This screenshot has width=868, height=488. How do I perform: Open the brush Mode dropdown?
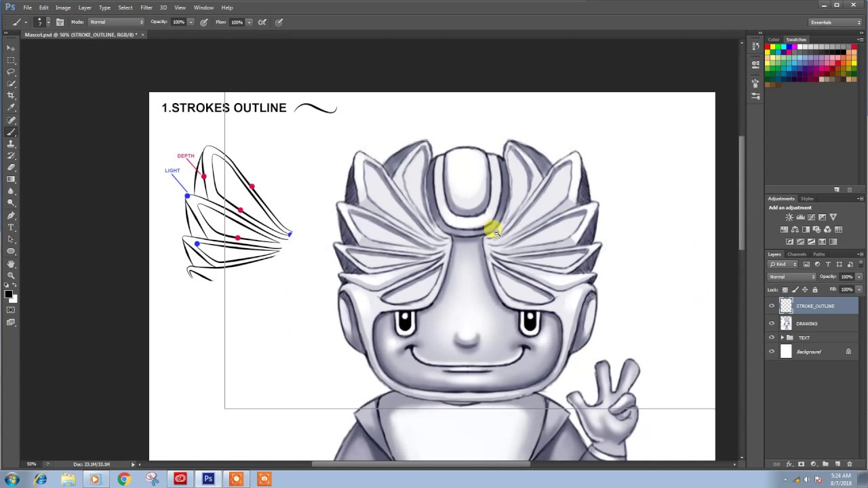coord(116,22)
